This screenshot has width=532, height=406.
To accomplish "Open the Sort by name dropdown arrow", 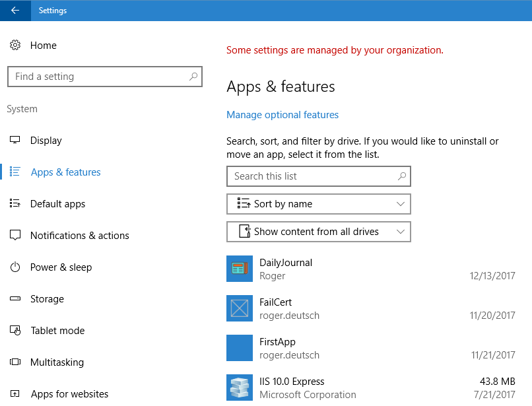I will 401,204.
